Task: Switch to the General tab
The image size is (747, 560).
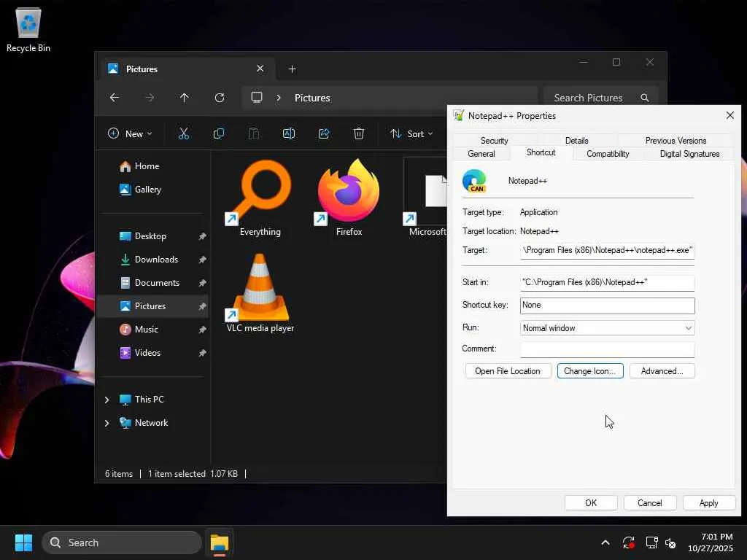Action: (481, 154)
